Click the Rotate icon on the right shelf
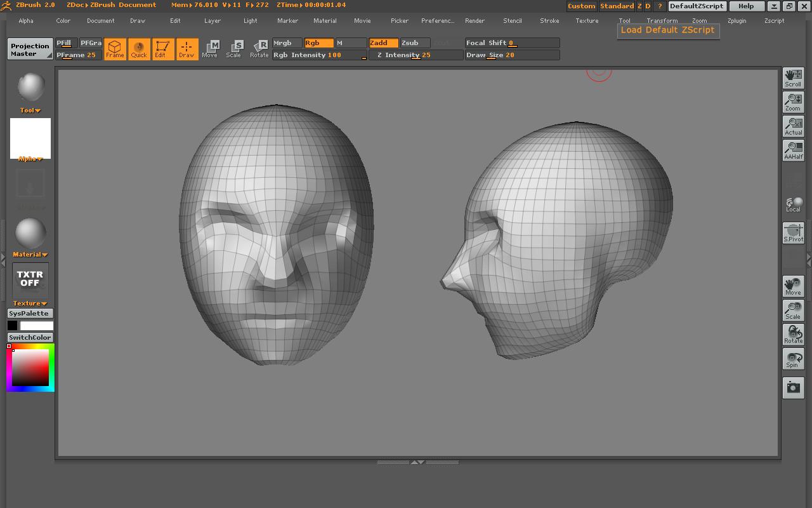Image resolution: width=812 pixels, height=508 pixels. 792,335
